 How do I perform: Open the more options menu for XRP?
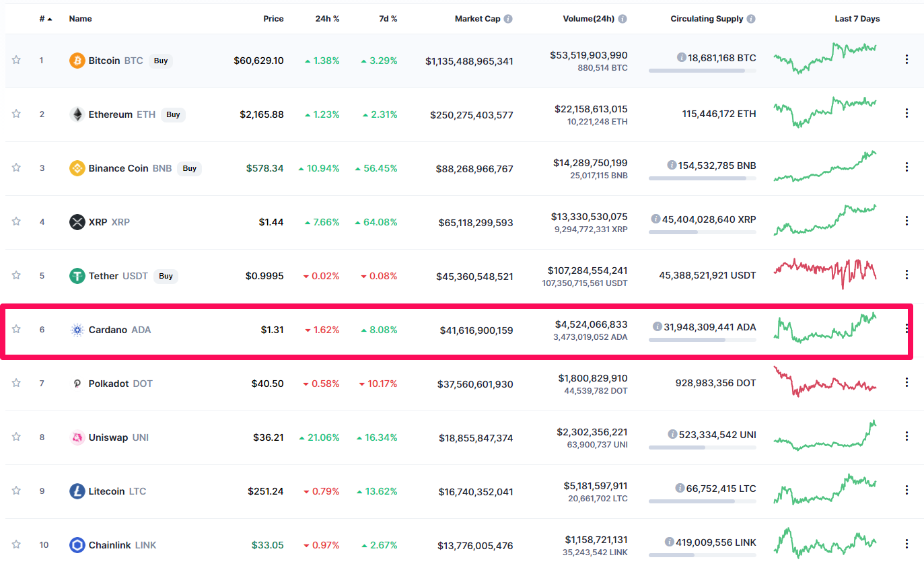(907, 221)
